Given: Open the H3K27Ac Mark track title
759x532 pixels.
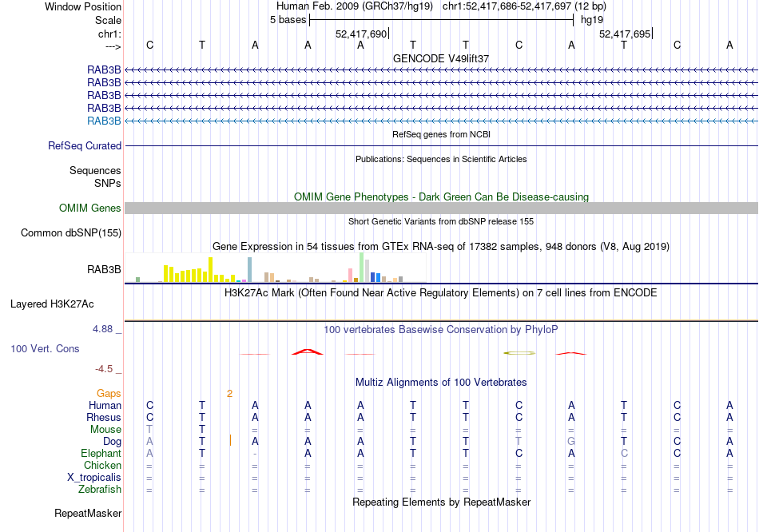Looking at the screenshot, I should pyautogui.click(x=441, y=293).
